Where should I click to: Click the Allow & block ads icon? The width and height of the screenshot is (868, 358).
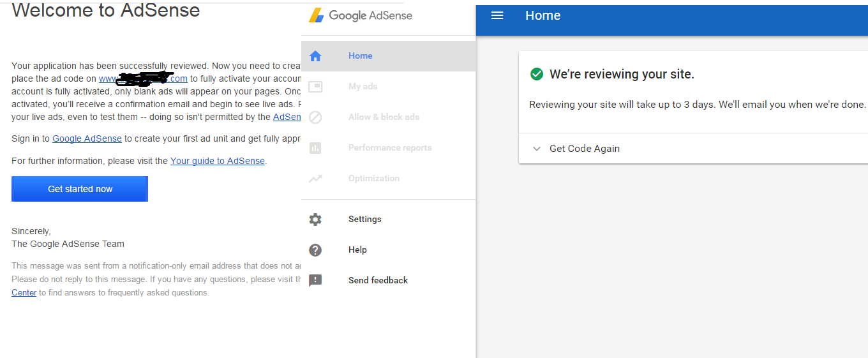point(315,117)
